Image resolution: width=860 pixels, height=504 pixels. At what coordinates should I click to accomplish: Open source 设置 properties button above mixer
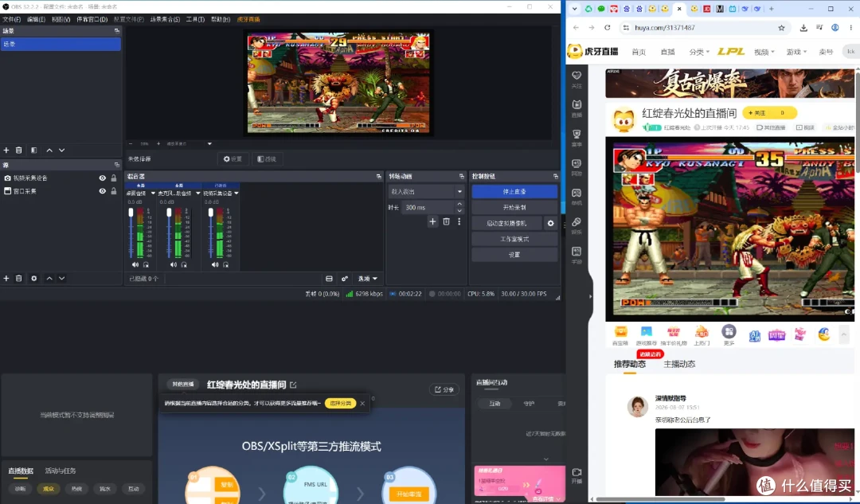pos(233,159)
